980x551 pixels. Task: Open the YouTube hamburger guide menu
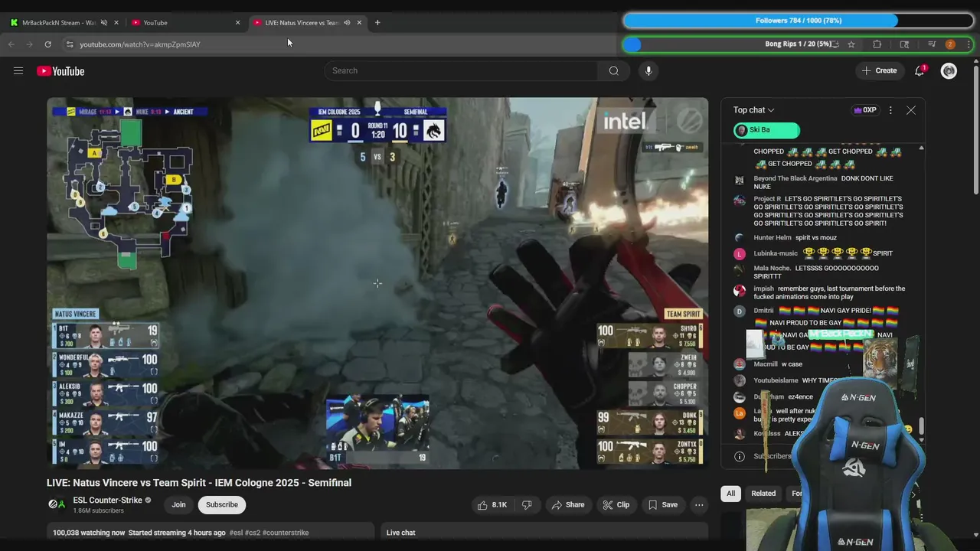18,71
